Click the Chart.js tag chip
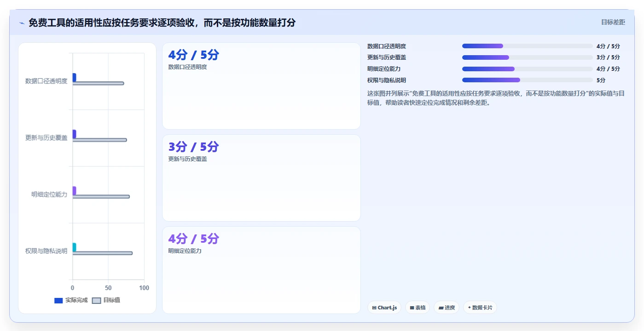This screenshot has width=644, height=331. click(384, 308)
